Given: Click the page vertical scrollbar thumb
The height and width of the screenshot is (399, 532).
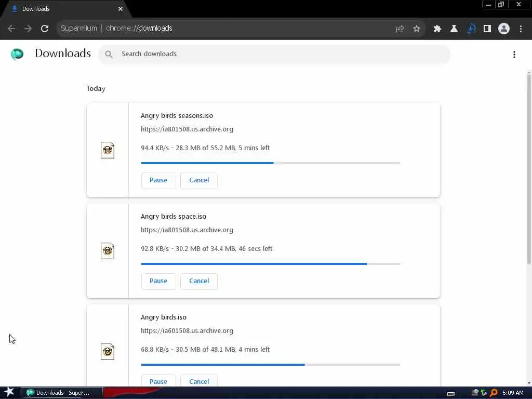Looking at the screenshot, I should [x=529, y=169].
